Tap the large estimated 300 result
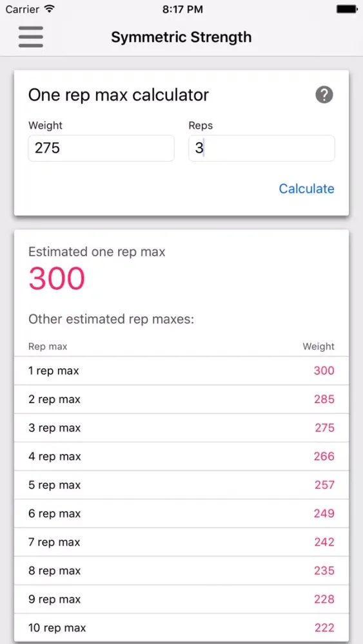The image size is (363, 644). pyautogui.click(x=57, y=278)
